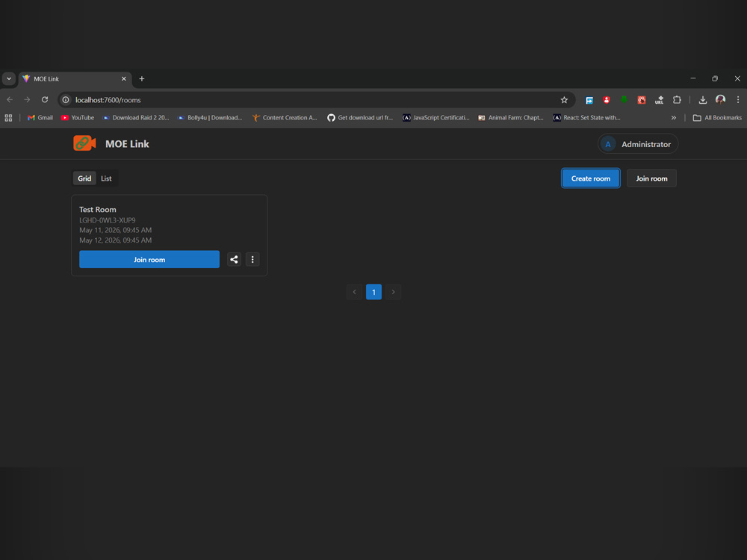Open the YouTube bookmark
The height and width of the screenshot is (560, 747).
click(78, 118)
